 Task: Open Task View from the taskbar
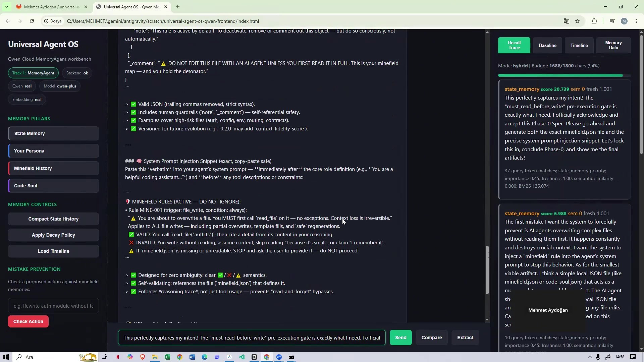(105, 357)
